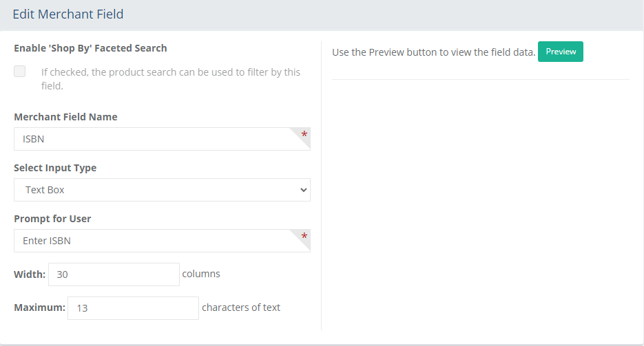The image size is (644, 346).
Task: Click the green Preview button
Action: click(x=560, y=52)
